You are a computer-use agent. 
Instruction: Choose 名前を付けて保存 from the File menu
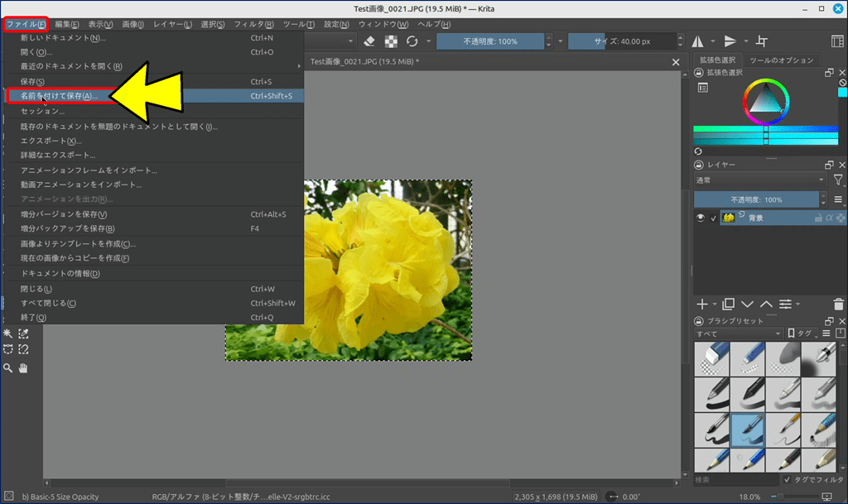point(59,96)
